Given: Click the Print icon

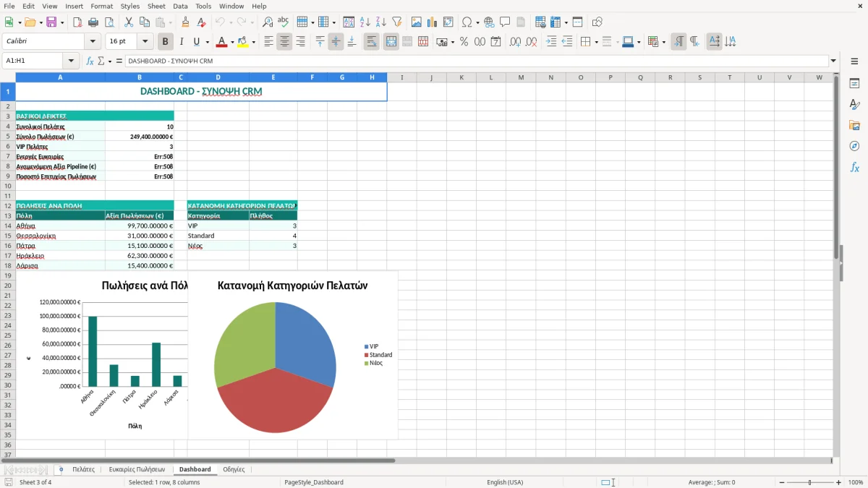Looking at the screenshot, I should click(x=93, y=22).
